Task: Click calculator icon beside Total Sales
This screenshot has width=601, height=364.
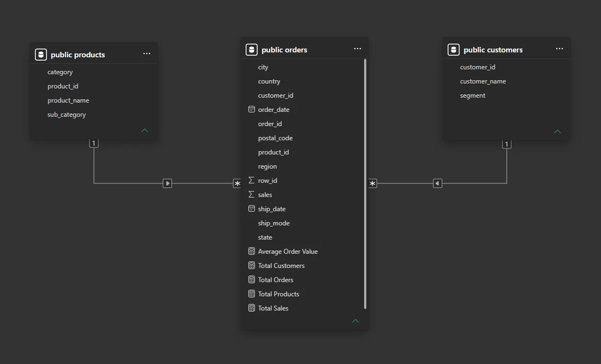Action: [x=252, y=308]
